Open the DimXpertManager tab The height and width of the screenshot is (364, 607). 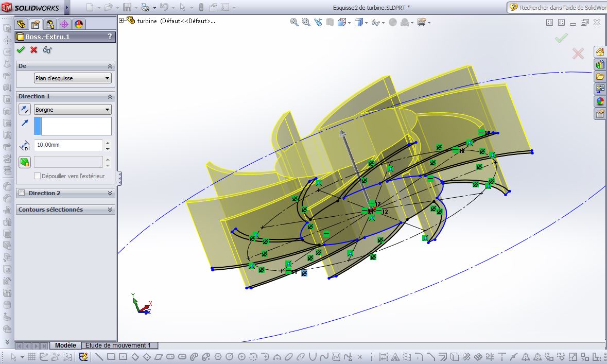(x=64, y=24)
